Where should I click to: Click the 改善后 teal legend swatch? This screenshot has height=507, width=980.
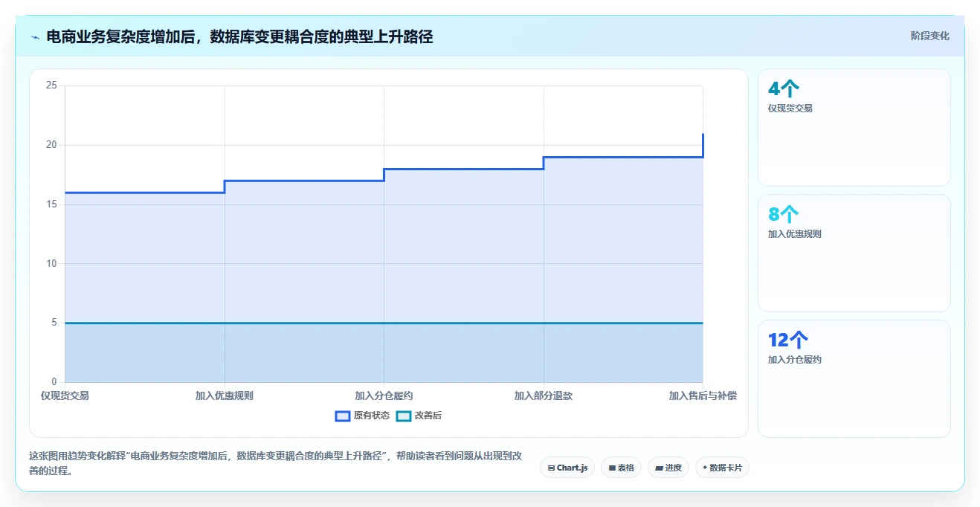(x=404, y=416)
